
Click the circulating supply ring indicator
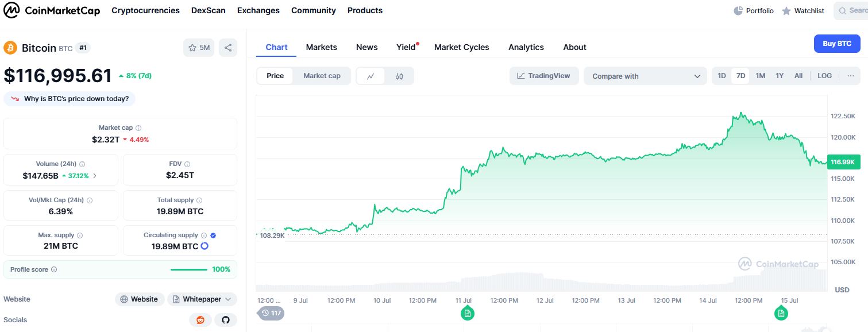pos(204,246)
